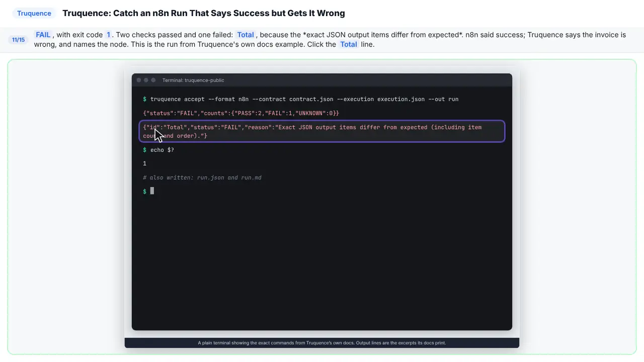This screenshot has height=362, width=644.
Task: Select the Total FAIL reason line in the terminal
Action: (x=322, y=131)
